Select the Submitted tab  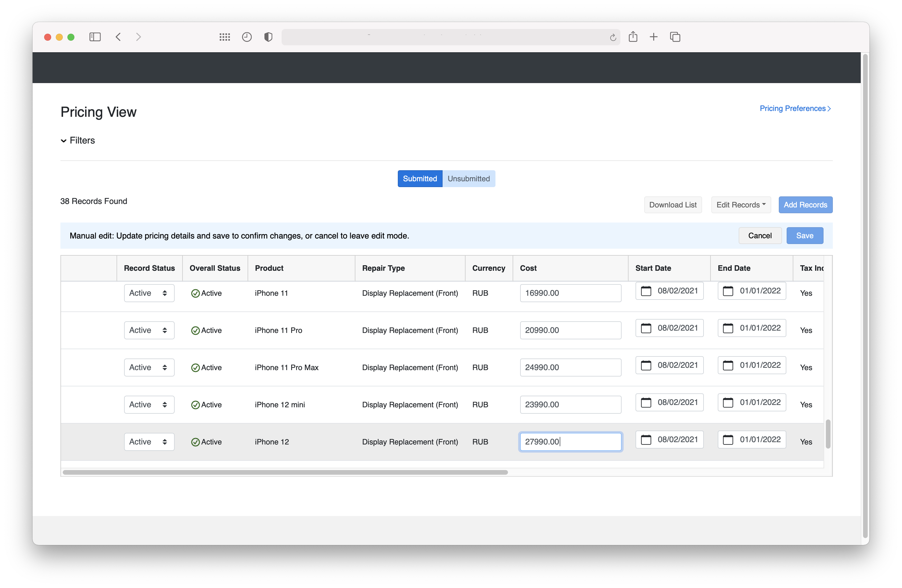point(420,179)
